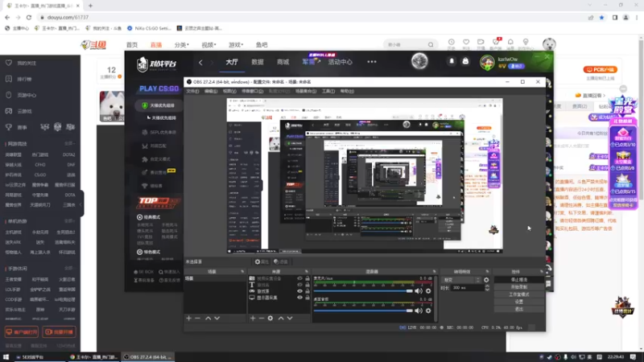Move source up with sources up arrow
This screenshot has height=362, width=644.
click(x=281, y=318)
